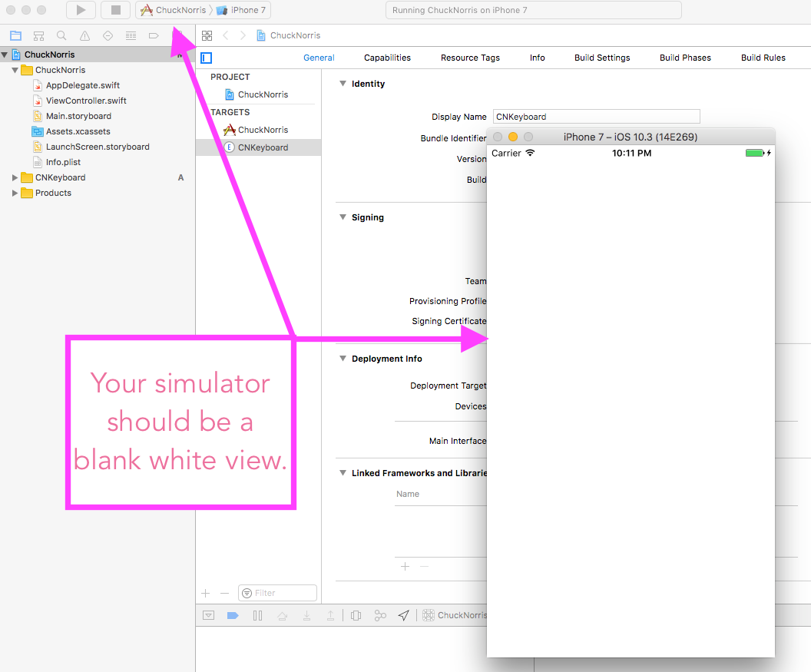The width and height of the screenshot is (811, 672).
Task: Click the Run (play) button
Action: click(x=81, y=10)
